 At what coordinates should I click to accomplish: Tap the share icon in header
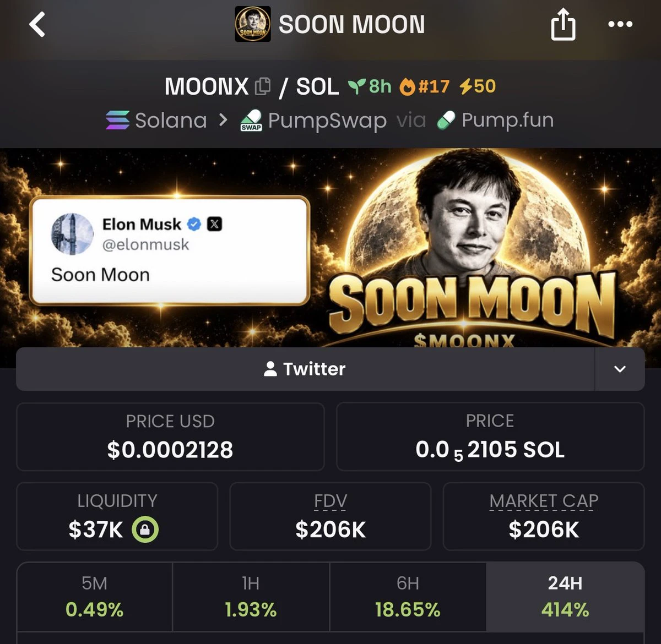coord(563,26)
